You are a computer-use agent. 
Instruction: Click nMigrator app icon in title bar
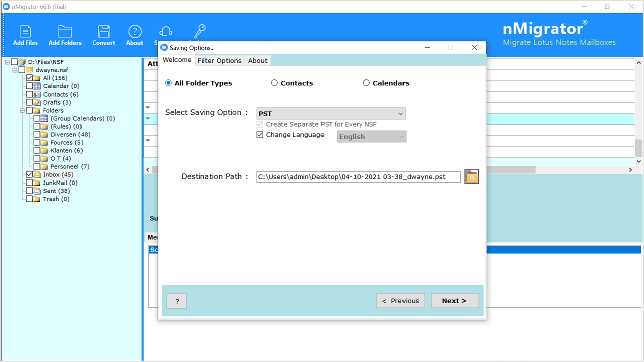(7, 7)
